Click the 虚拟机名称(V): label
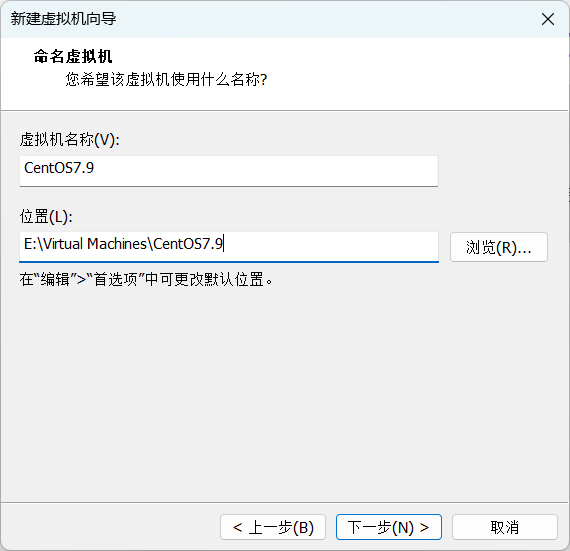The height and width of the screenshot is (551, 570). coord(69,140)
